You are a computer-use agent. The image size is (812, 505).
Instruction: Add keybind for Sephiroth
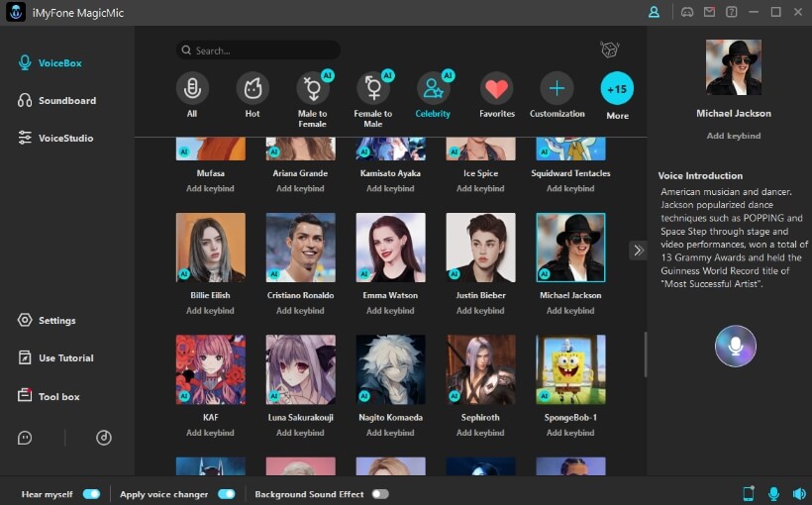480,433
